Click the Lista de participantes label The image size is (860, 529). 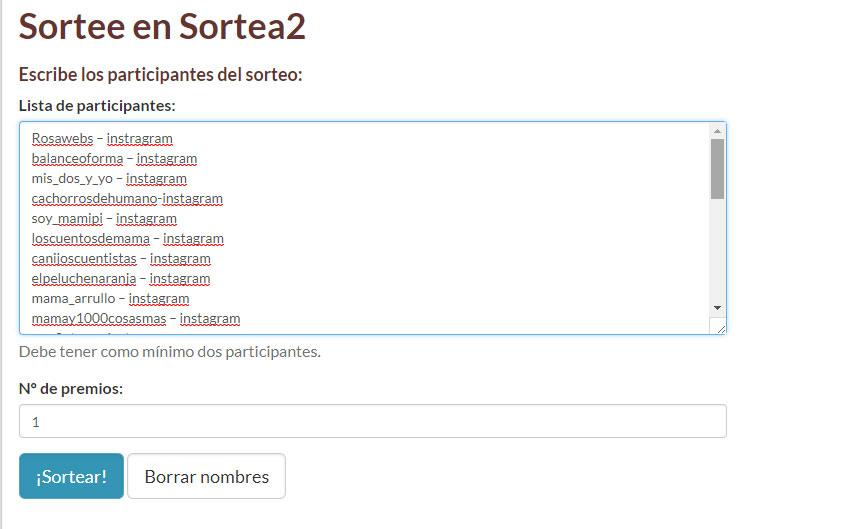point(97,105)
